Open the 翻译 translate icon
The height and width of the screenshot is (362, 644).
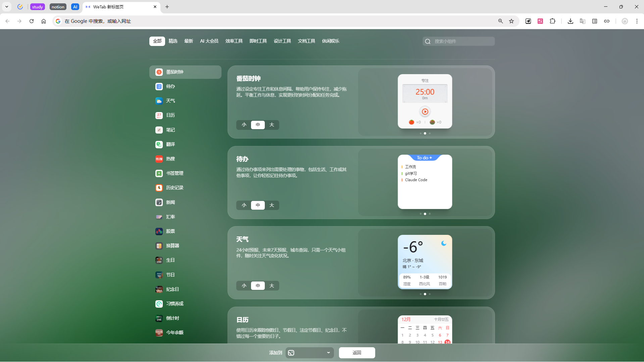[x=159, y=144]
